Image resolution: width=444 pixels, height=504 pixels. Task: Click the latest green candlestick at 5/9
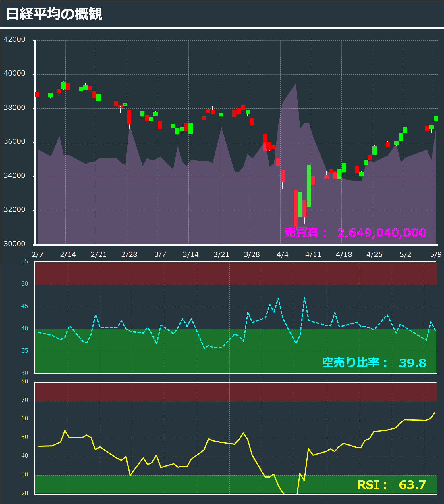[436, 118]
